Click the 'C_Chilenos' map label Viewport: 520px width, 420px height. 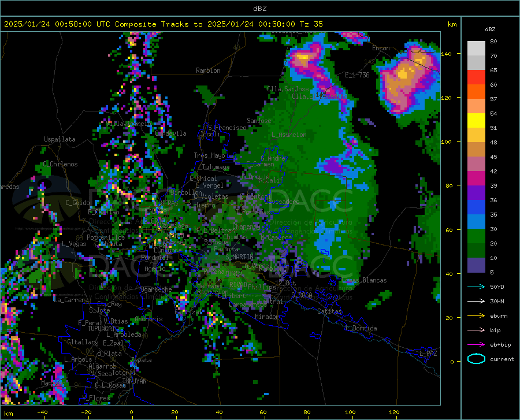[60, 164]
